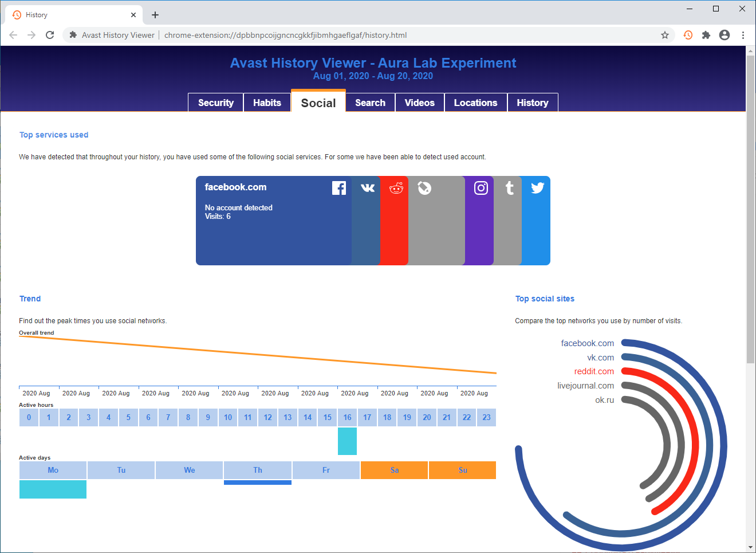Close the History browser tab
The height and width of the screenshot is (553, 756).
click(133, 15)
